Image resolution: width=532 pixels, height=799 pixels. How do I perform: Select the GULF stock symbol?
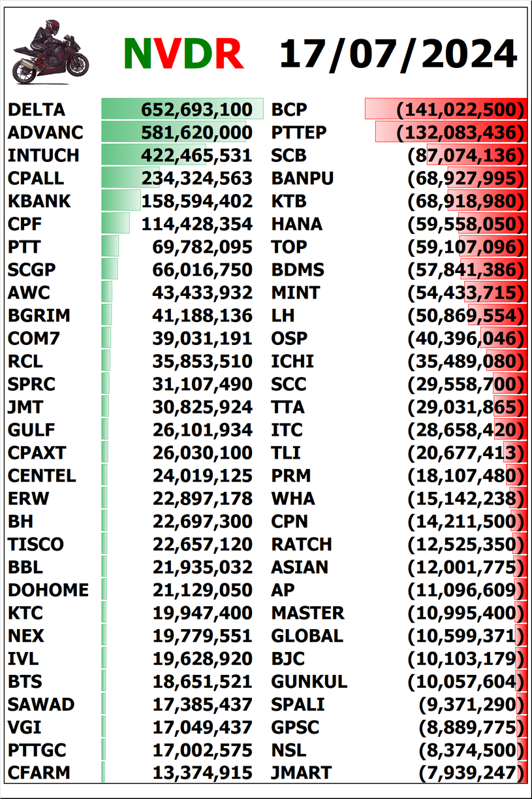pos(31,430)
